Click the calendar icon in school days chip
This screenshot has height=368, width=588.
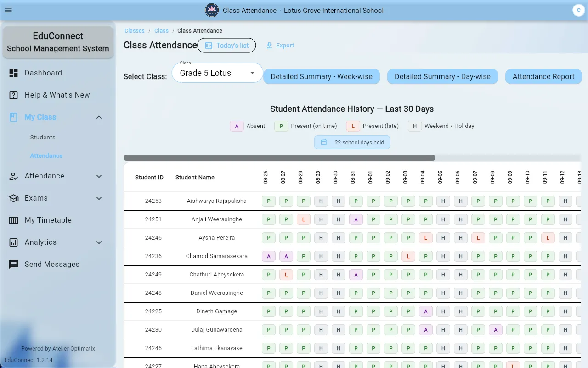pyautogui.click(x=323, y=142)
